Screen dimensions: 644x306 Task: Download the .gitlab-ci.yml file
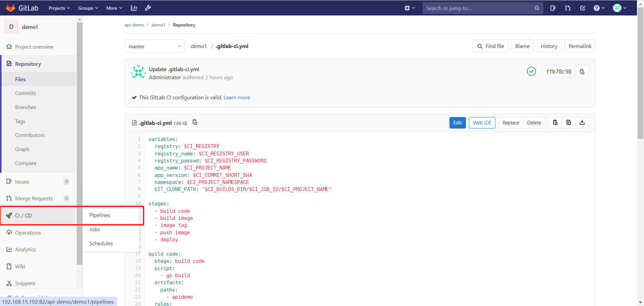582,122
